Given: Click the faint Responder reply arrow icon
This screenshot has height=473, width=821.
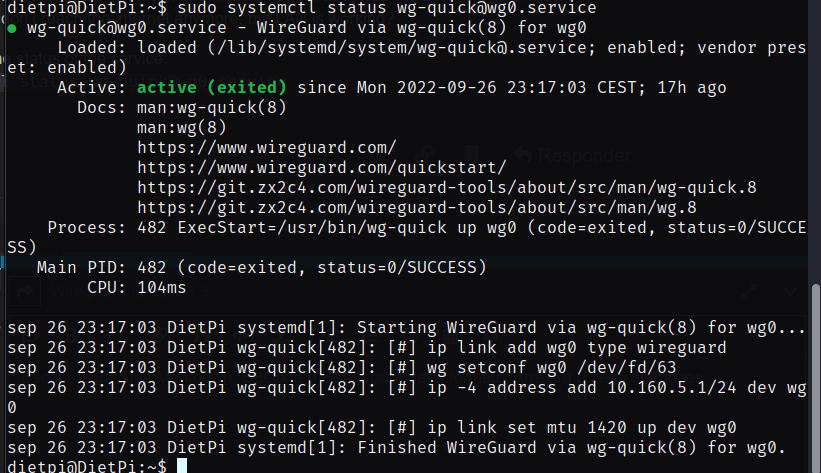Looking at the screenshot, I should [x=523, y=155].
